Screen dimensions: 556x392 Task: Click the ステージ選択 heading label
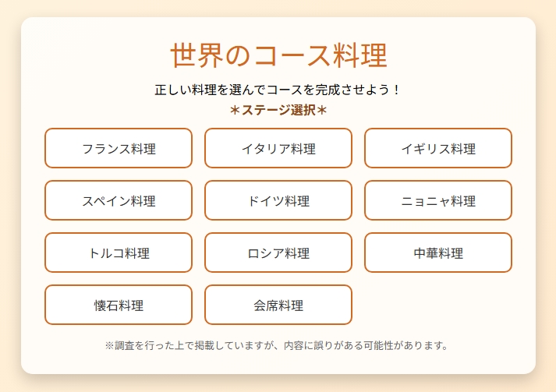point(278,111)
